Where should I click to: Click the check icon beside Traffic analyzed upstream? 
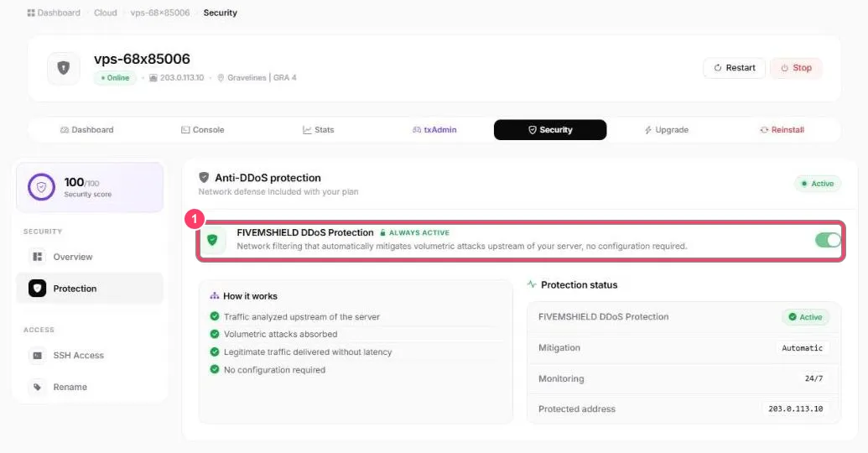pos(215,316)
